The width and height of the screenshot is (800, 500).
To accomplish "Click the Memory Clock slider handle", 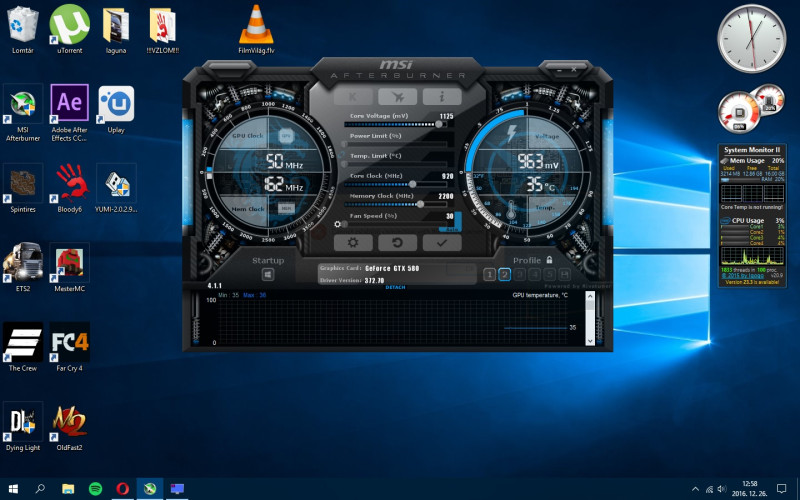I will point(420,204).
